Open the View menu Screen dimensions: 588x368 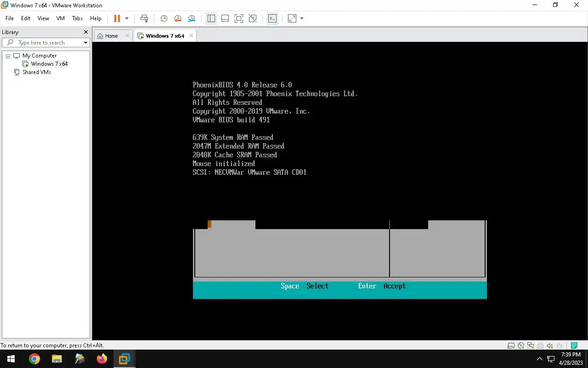tap(43, 18)
